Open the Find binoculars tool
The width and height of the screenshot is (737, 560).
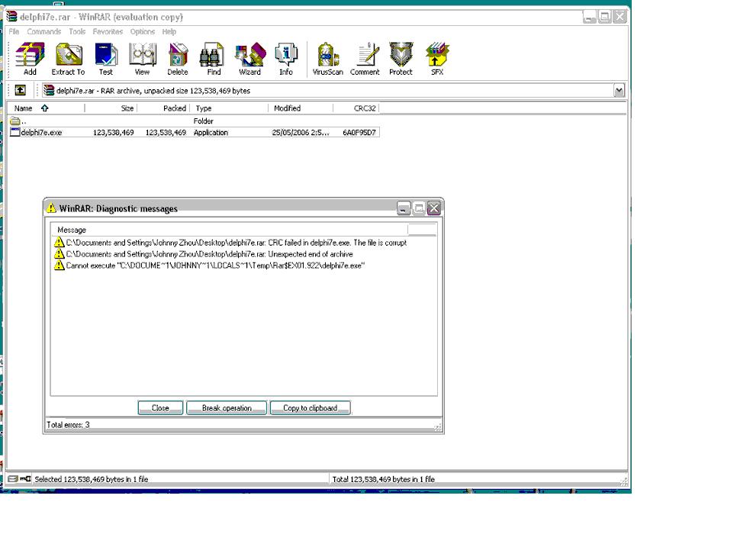pyautogui.click(x=214, y=59)
